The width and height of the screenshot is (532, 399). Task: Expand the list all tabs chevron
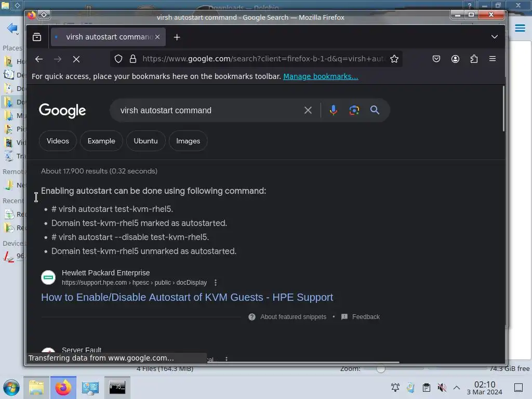coord(495,37)
